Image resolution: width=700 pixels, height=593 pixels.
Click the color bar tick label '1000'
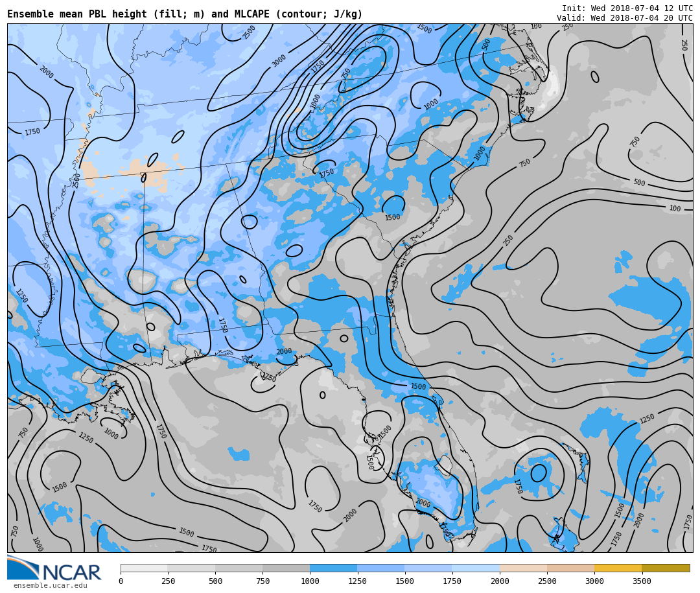310,581
